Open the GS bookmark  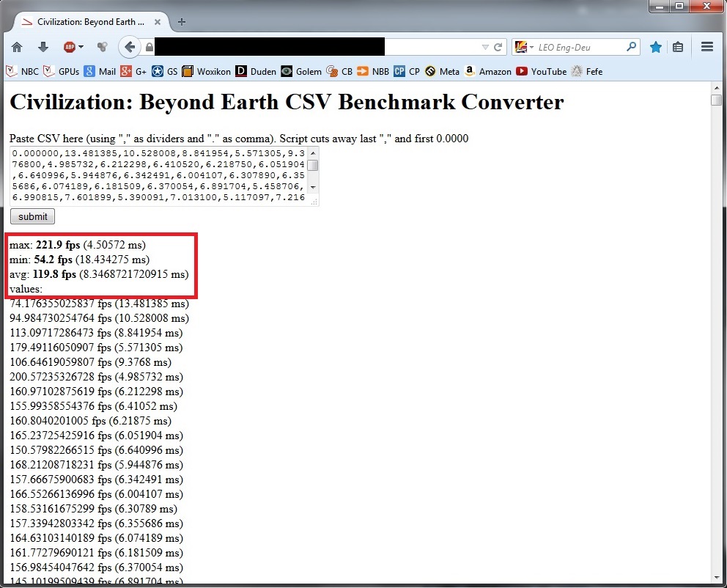(165, 71)
